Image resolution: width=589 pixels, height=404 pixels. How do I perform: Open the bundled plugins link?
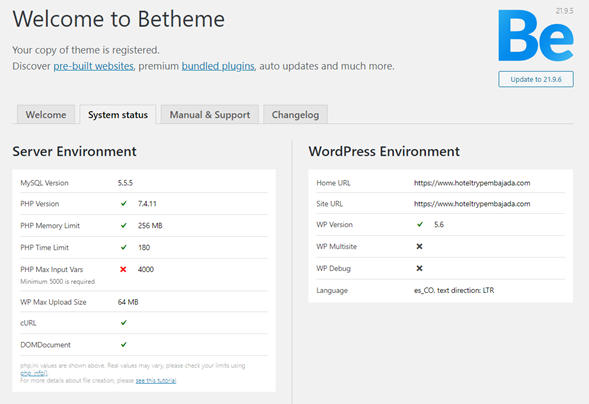point(218,66)
